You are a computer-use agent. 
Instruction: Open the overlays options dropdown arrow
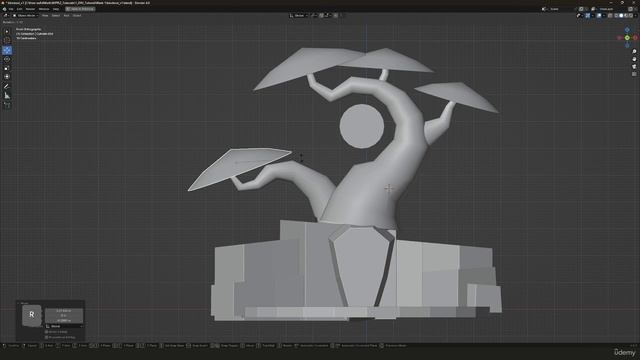[x=604, y=16]
